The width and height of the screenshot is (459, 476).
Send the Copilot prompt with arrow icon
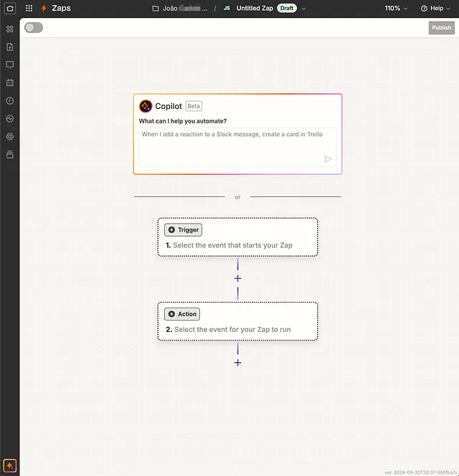coord(328,158)
